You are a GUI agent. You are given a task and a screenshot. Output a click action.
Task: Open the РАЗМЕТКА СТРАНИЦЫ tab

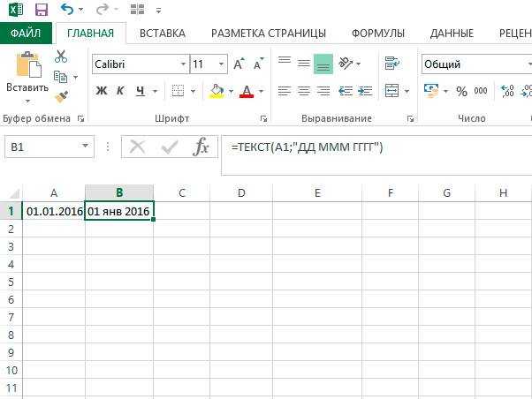point(269,34)
